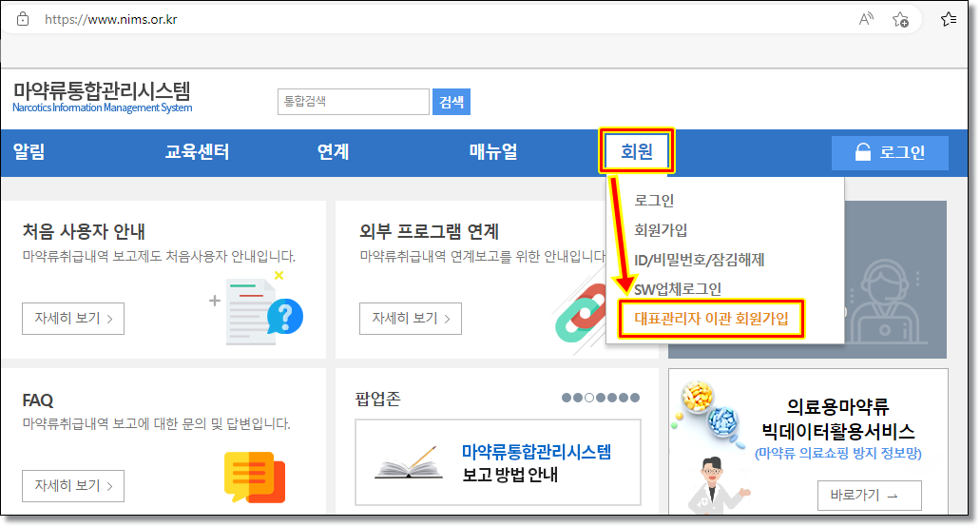This screenshot has height=527, width=980.
Task: Select 회원가입 from the 회원 dropdown
Action: point(661,230)
